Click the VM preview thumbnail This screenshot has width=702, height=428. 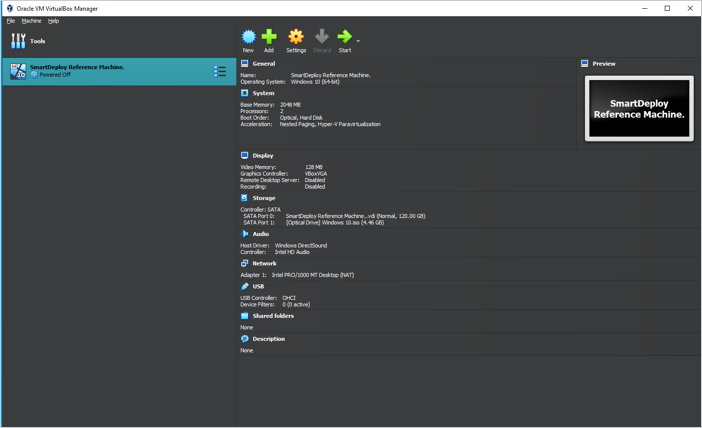(639, 108)
